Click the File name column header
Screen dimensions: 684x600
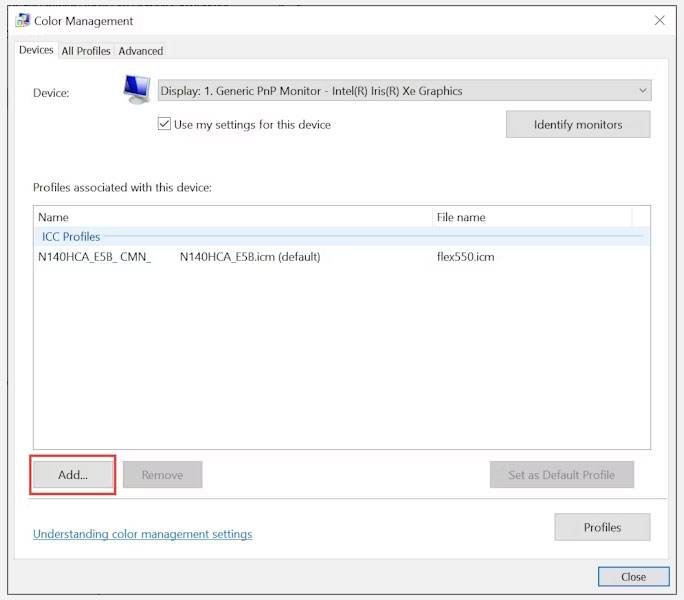coord(532,217)
